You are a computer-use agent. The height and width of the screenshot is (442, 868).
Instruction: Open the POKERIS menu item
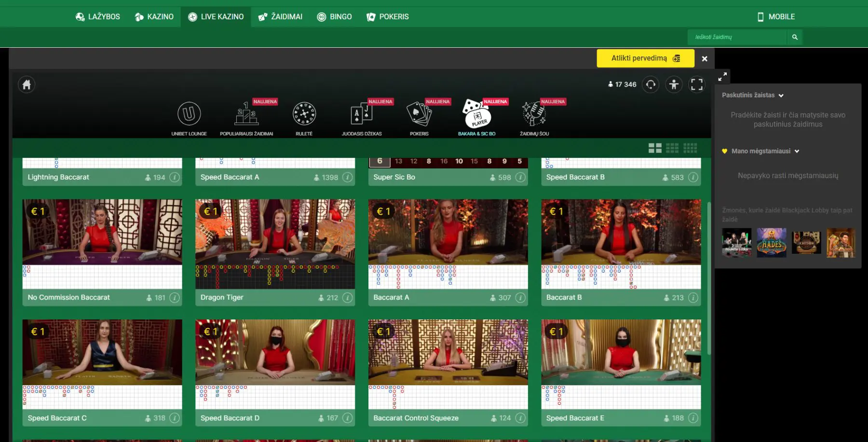point(388,16)
